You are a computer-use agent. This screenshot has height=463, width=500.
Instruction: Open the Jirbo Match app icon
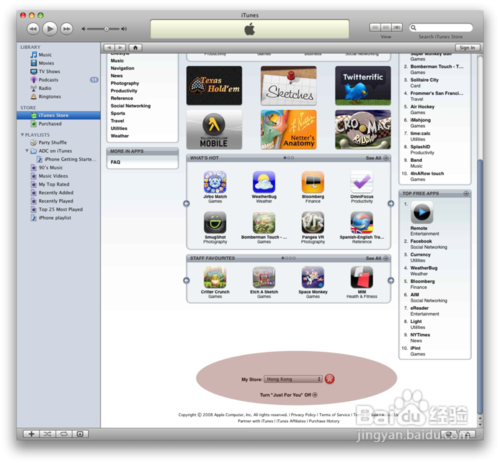(x=215, y=182)
